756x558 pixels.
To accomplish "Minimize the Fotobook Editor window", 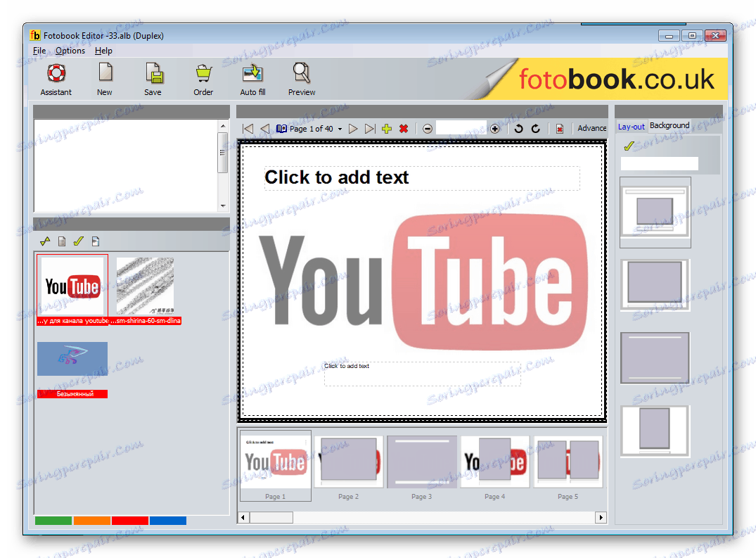I will pyautogui.click(x=669, y=36).
